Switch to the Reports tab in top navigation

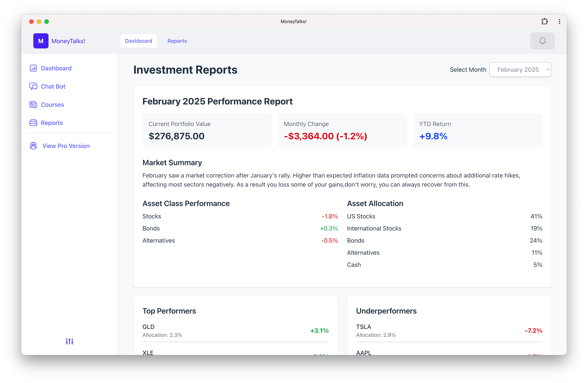(177, 41)
